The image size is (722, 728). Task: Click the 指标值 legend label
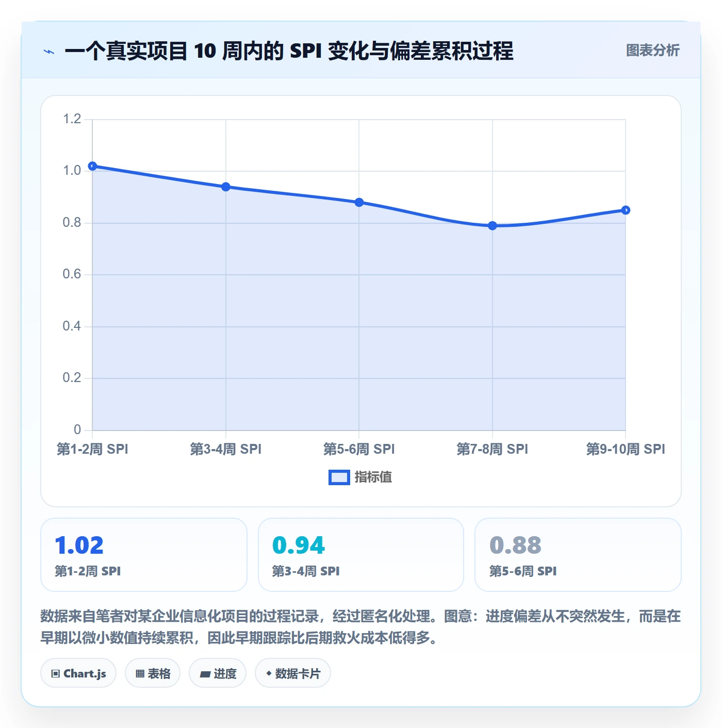click(373, 477)
